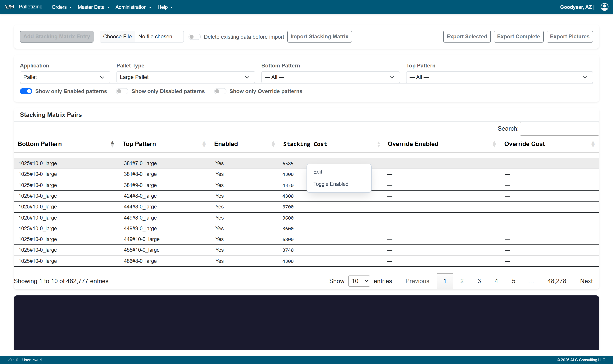Click the Search input field

pyautogui.click(x=559, y=129)
